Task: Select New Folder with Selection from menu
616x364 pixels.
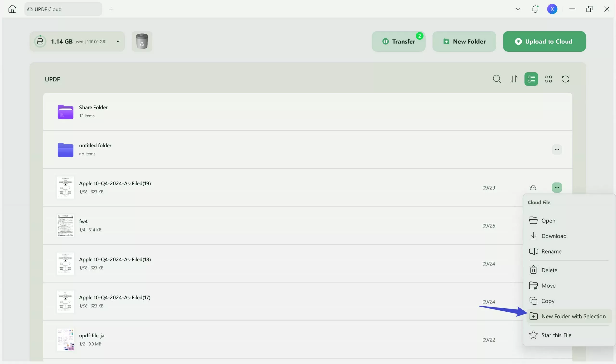Action: (x=574, y=316)
